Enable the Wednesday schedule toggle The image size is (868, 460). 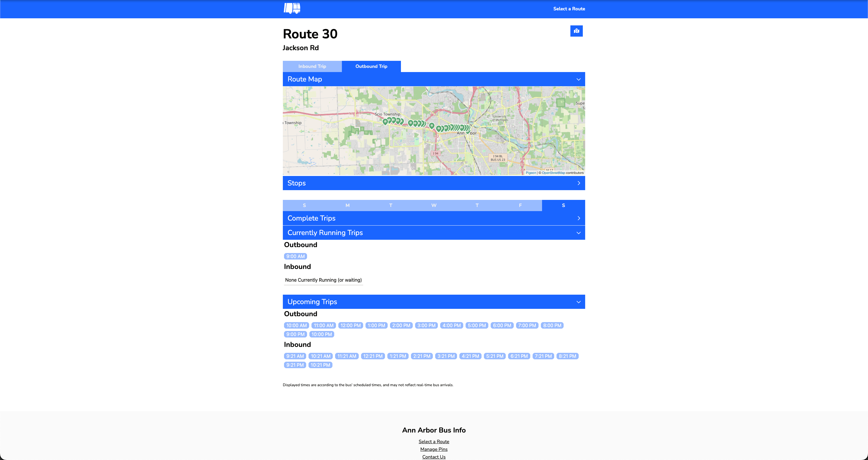tap(434, 205)
